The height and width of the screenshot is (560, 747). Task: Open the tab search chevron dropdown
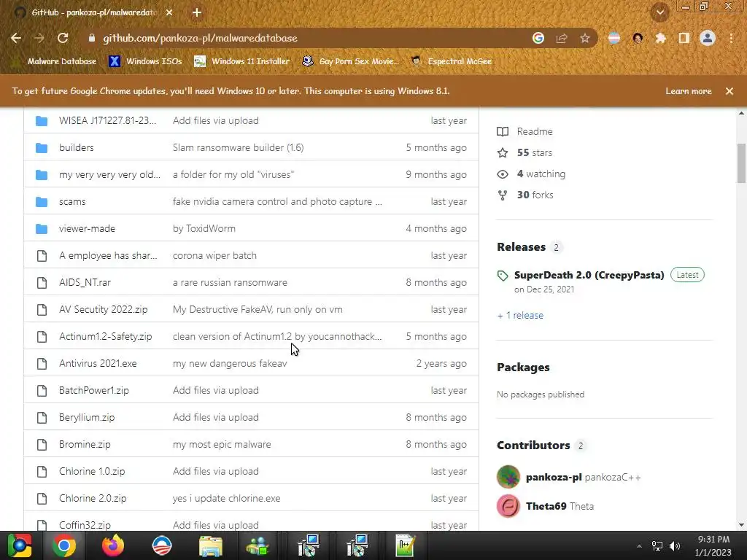tap(659, 13)
